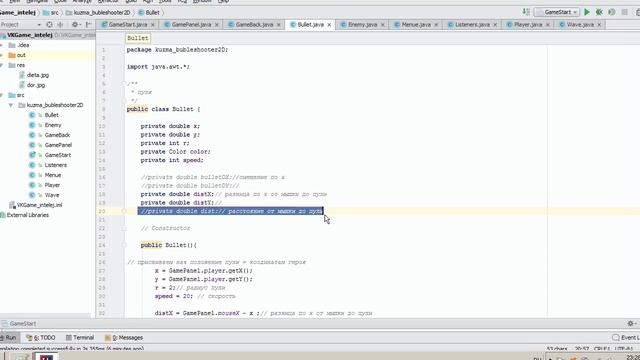Collapse the res folder arrow
The width and height of the screenshot is (640, 360).
(2, 65)
